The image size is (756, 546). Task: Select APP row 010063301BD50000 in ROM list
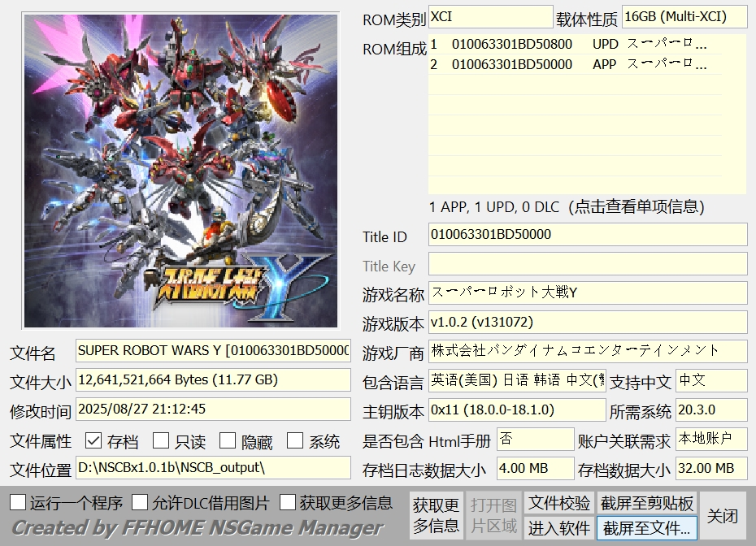coord(575,64)
